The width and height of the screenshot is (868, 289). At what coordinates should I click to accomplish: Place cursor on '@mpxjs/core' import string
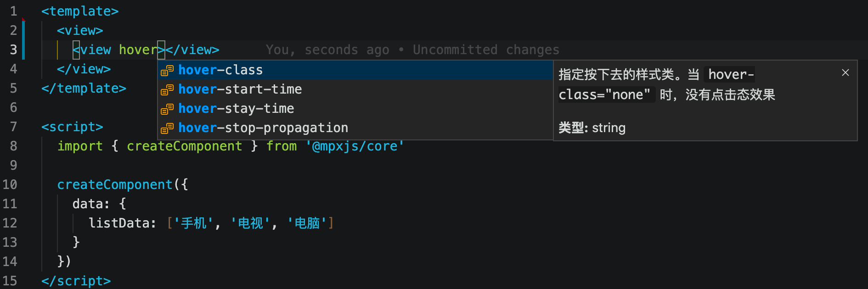[x=355, y=146]
